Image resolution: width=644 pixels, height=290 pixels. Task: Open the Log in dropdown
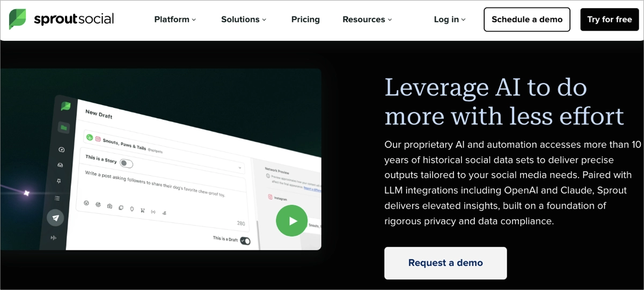(x=450, y=19)
